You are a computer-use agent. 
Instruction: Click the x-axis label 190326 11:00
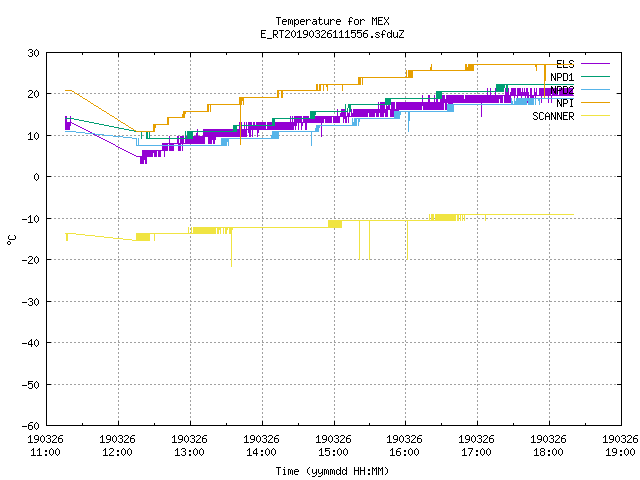45,446
